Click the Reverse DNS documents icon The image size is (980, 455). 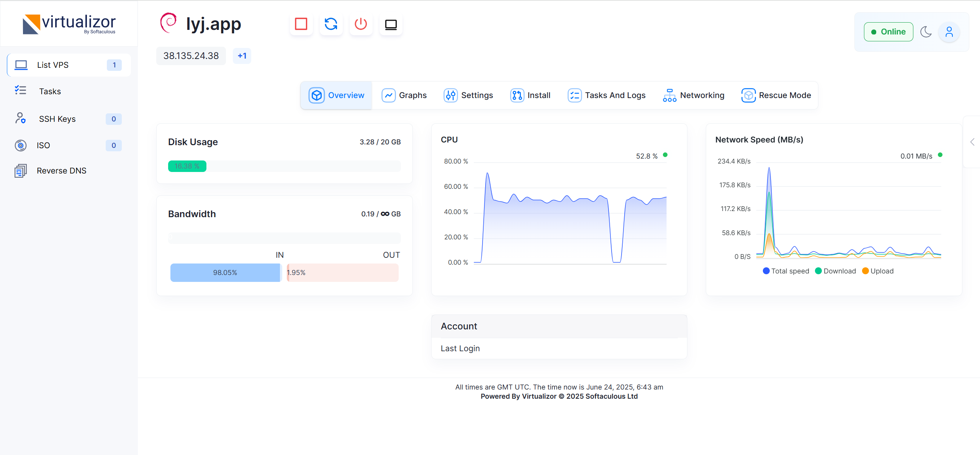point(21,171)
